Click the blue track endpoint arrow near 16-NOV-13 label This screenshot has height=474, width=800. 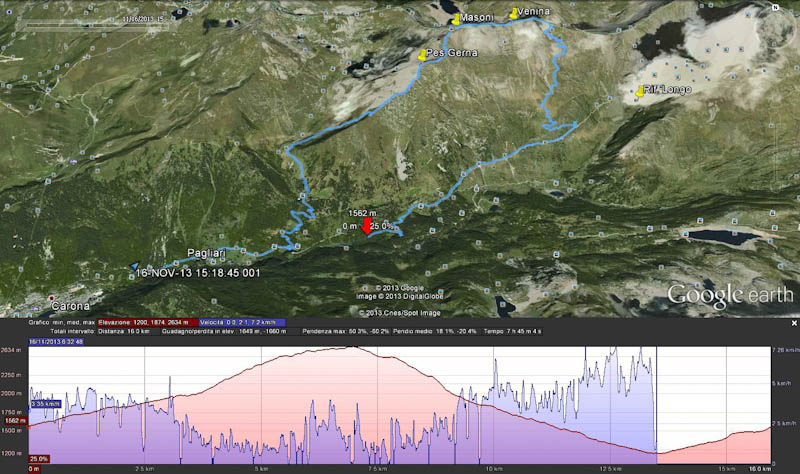134,266
